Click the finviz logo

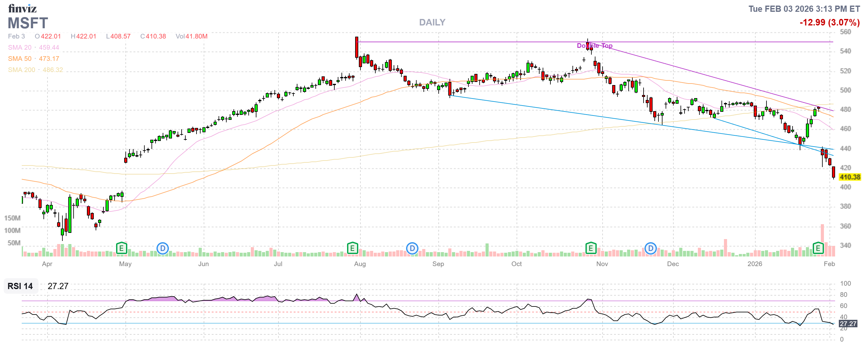tap(22, 8)
